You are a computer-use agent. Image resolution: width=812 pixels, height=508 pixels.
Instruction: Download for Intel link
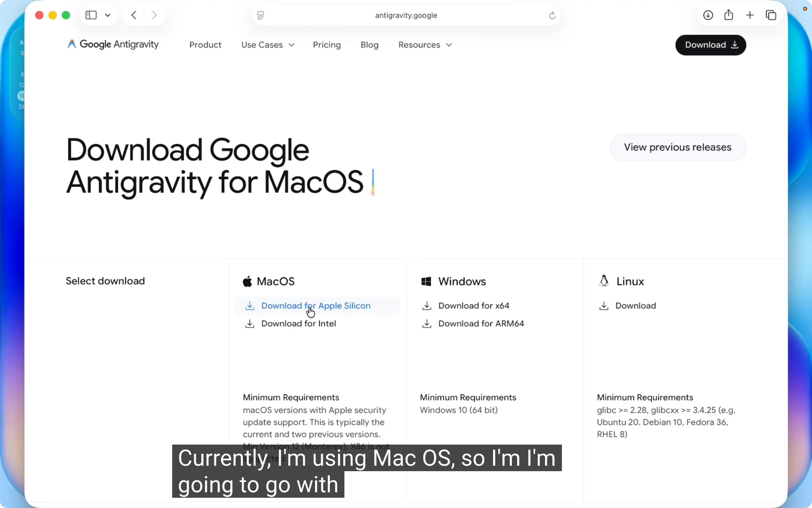coord(299,324)
